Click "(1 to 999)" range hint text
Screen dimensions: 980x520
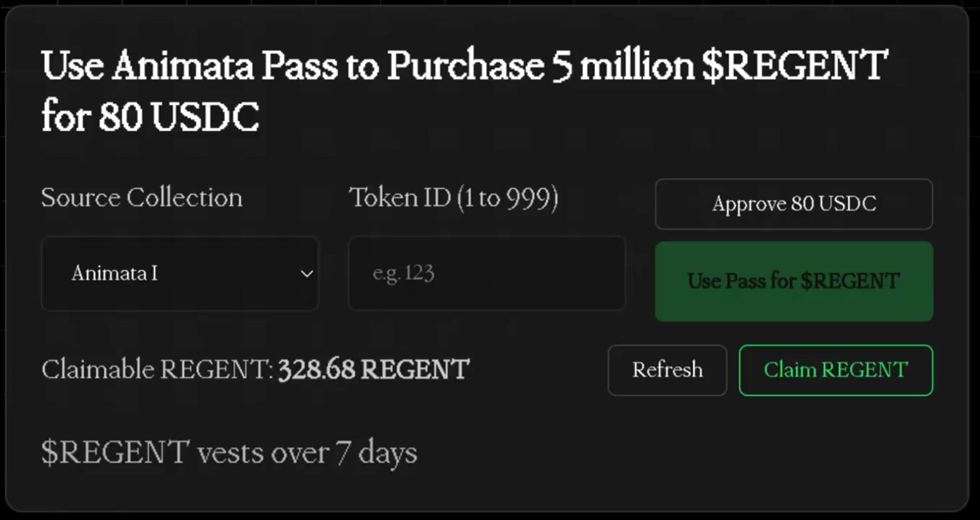tap(507, 198)
